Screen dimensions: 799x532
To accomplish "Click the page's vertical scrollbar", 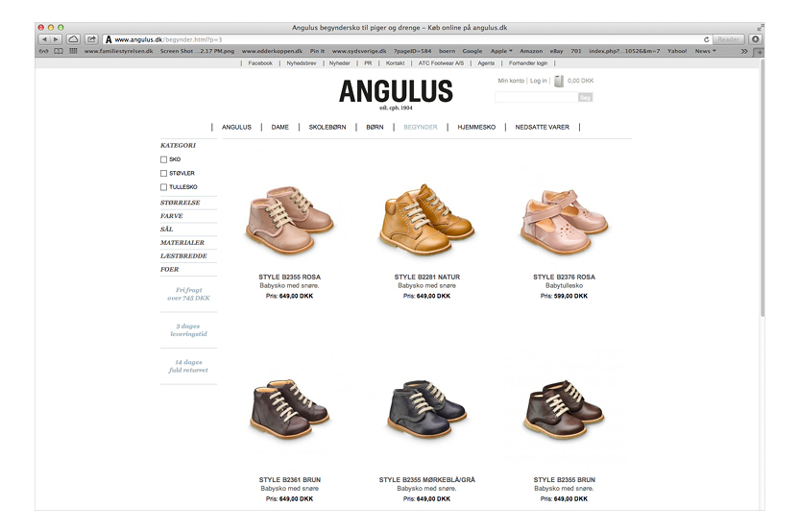I will point(762,188).
